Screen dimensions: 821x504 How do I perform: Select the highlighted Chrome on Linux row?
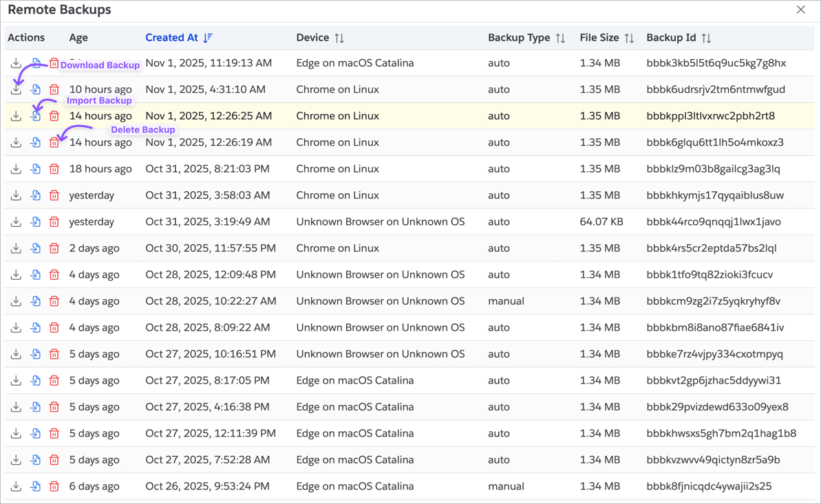pyautogui.click(x=337, y=116)
